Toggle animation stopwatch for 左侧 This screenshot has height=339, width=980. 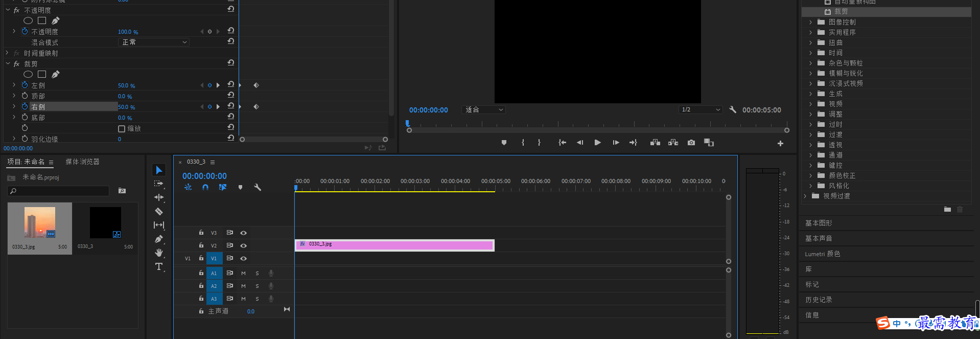[25, 85]
